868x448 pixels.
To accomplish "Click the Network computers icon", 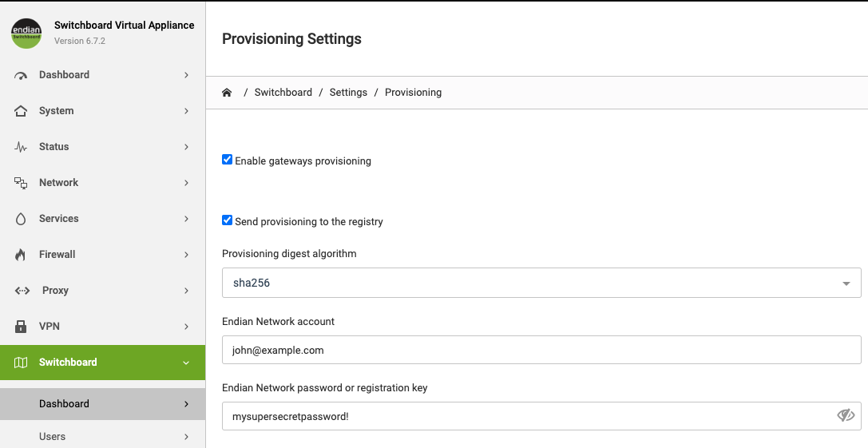I will [x=21, y=183].
